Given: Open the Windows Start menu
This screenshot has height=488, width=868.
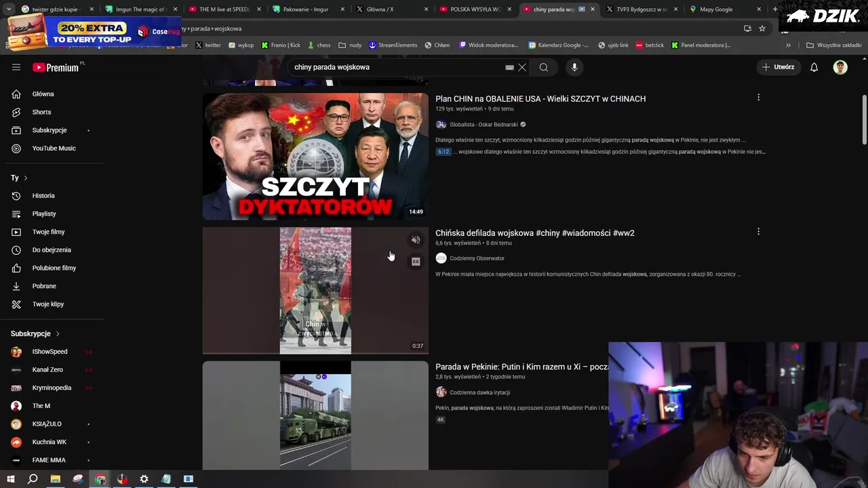Looking at the screenshot, I should [10, 479].
